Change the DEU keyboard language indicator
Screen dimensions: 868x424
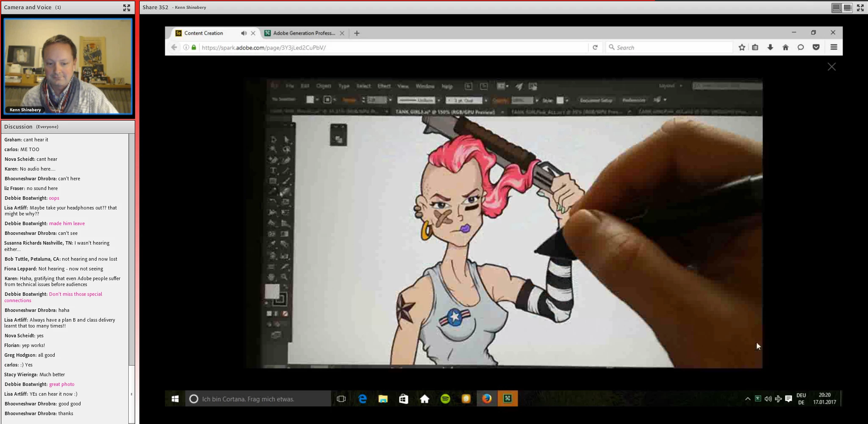(x=801, y=399)
